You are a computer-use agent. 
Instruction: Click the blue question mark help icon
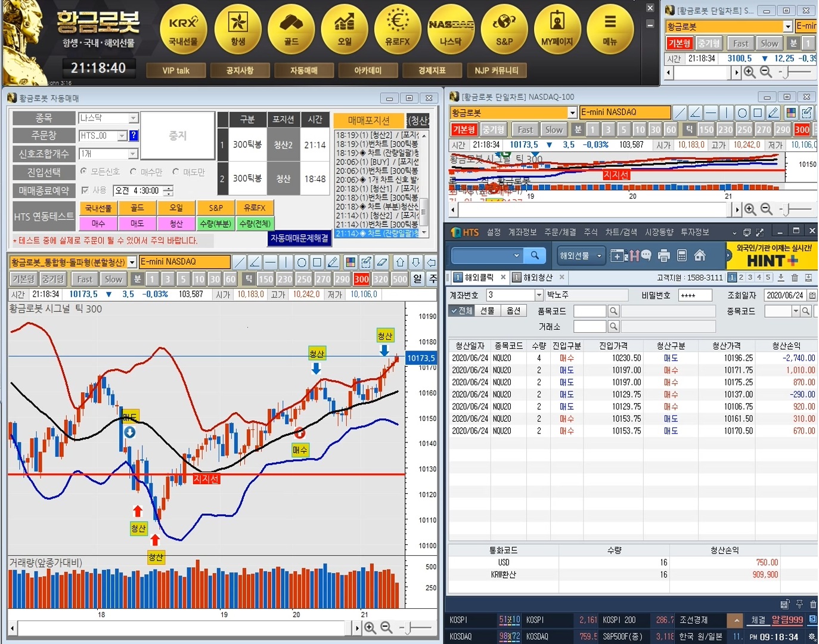pyautogui.click(x=134, y=135)
